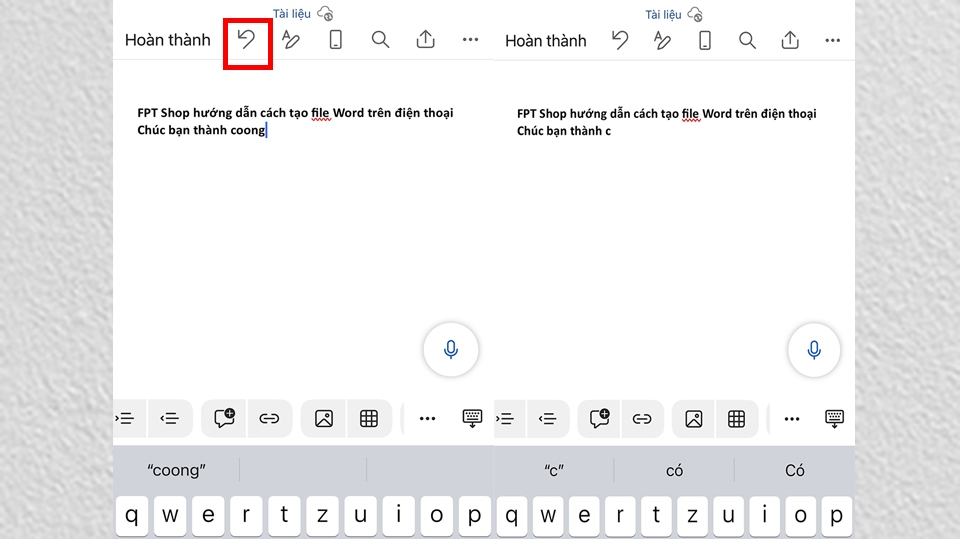Start dictation with the microphone in the left screen
The height and width of the screenshot is (539, 960).
click(451, 349)
